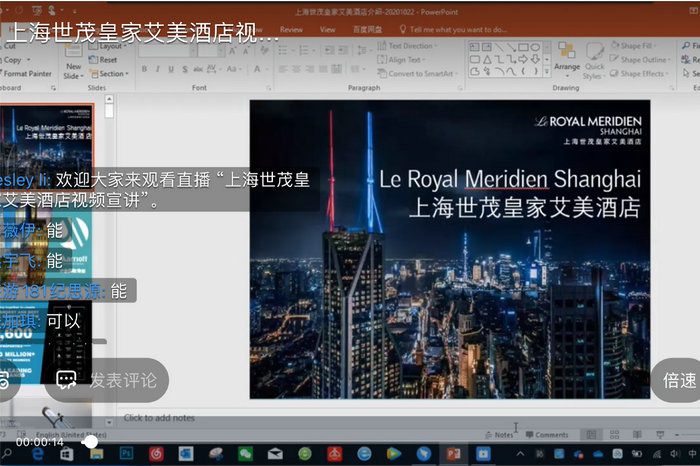The width and height of the screenshot is (700, 466).
Task: Open the Review ribbon tab
Action: pyautogui.click(x=291, y=29)
